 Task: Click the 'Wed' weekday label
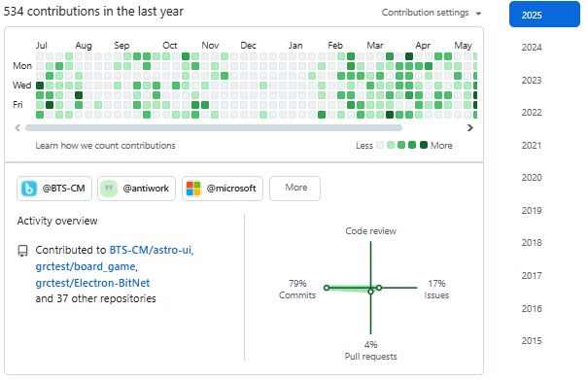click(21, 86)
